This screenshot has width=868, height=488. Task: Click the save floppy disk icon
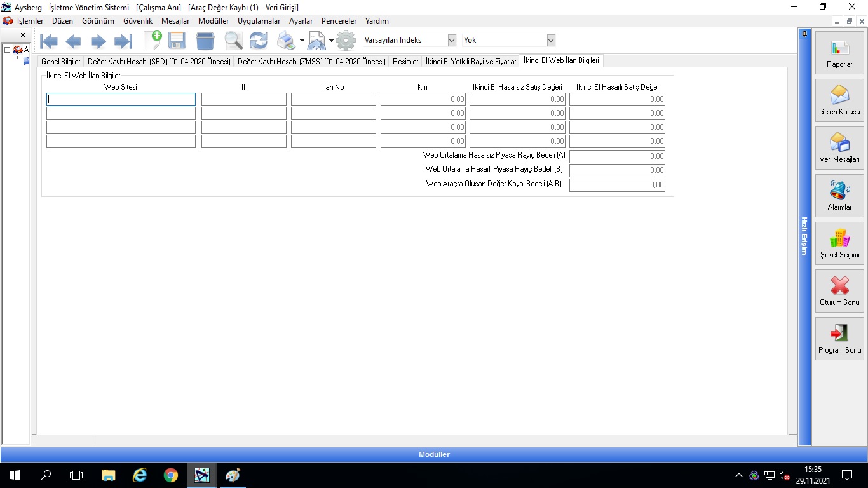[177, 41]
